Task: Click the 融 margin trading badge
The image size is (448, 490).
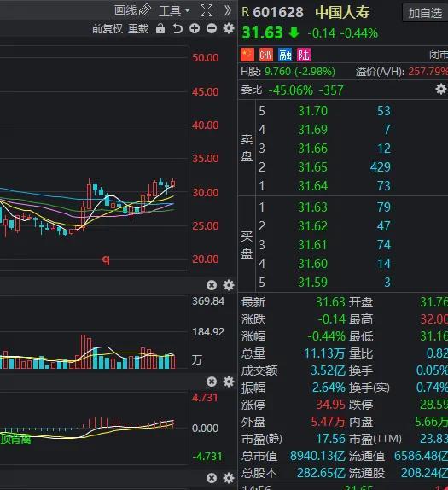Action: [285, 55]
